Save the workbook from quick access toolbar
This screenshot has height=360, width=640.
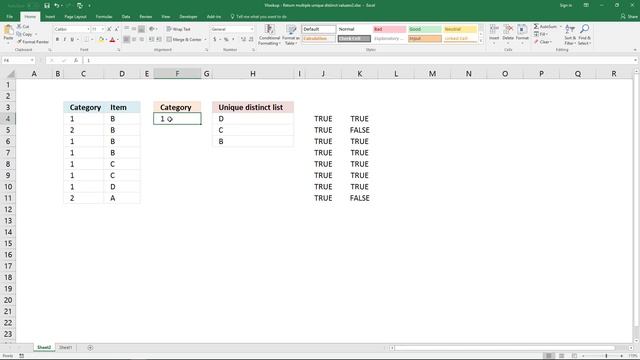(x=47, y=5)
